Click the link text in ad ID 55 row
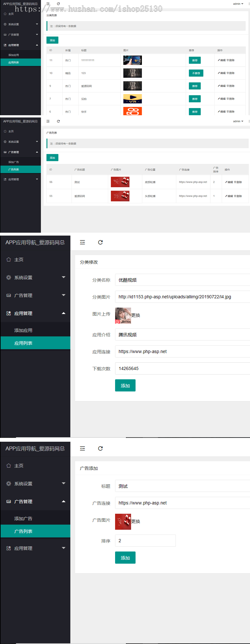 (193, 196)
